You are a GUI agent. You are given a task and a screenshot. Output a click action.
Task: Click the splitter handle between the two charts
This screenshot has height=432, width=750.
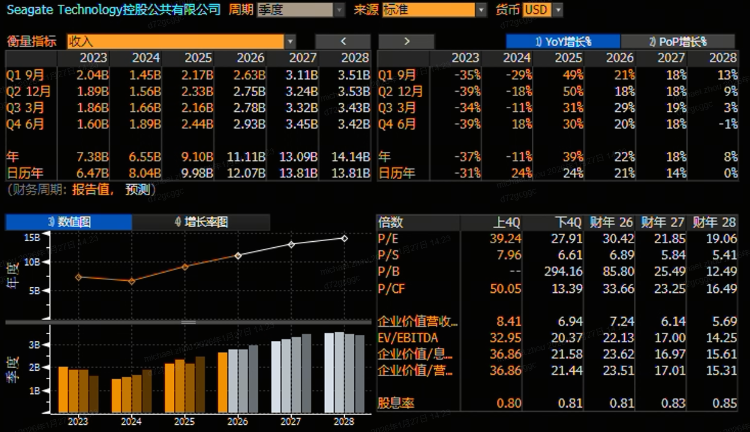187,322
